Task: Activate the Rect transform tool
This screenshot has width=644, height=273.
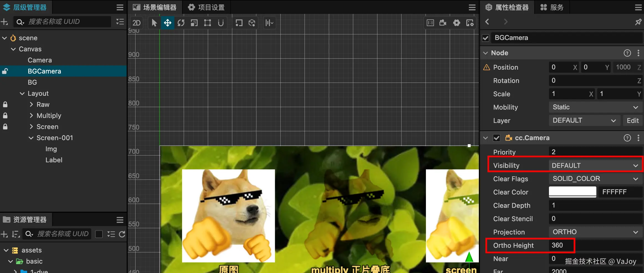Action: (x=207, y=23)
